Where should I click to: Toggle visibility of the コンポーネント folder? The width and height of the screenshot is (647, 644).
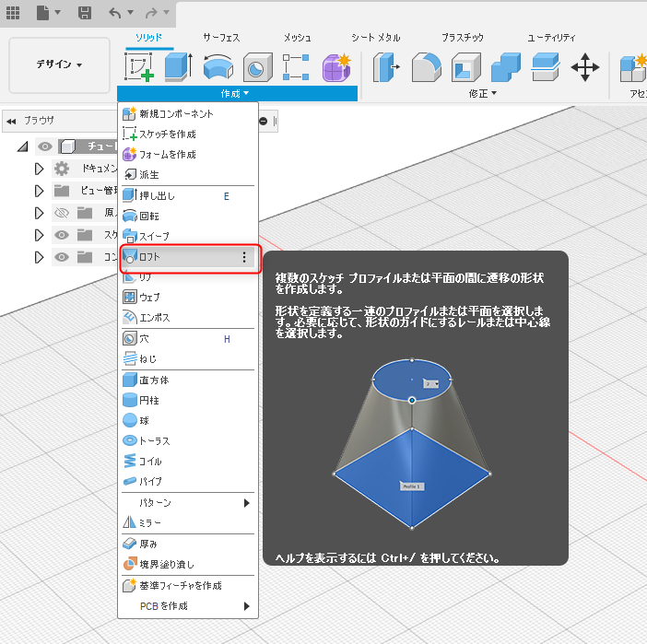click(62, 257)
